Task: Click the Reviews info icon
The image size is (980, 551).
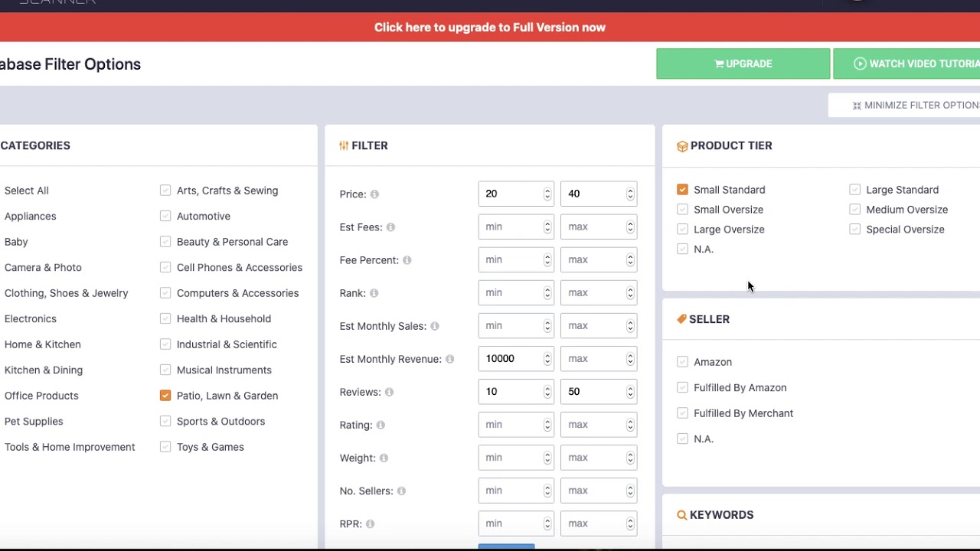Action: [389, 392]
